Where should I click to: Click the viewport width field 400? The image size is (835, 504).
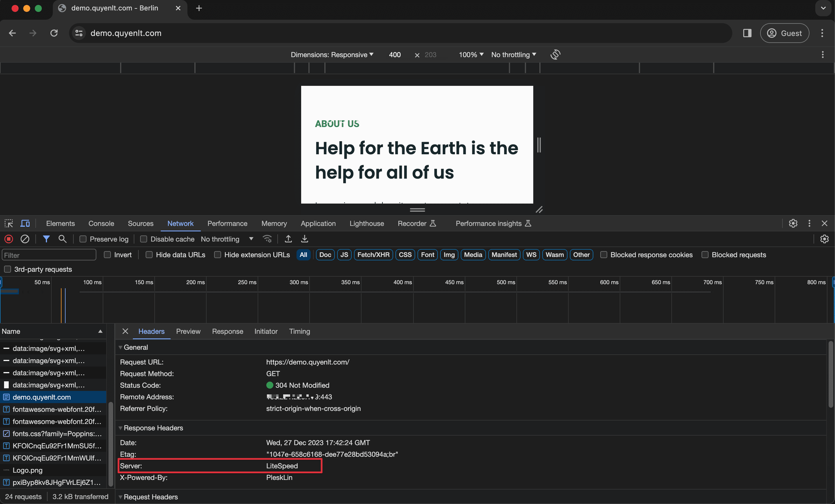pyautogui.click(x=395, y=55)
